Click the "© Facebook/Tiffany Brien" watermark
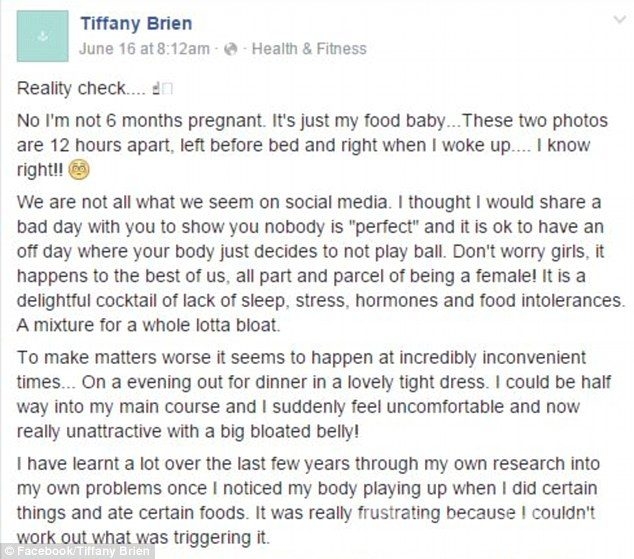634x559 pixels. pyautogui.click(x=77, y=551)
